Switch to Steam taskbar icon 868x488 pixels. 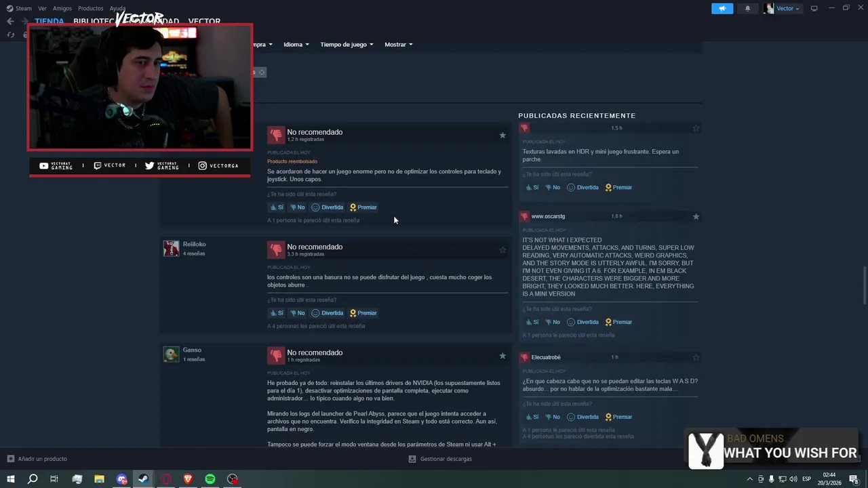point(143,479)
